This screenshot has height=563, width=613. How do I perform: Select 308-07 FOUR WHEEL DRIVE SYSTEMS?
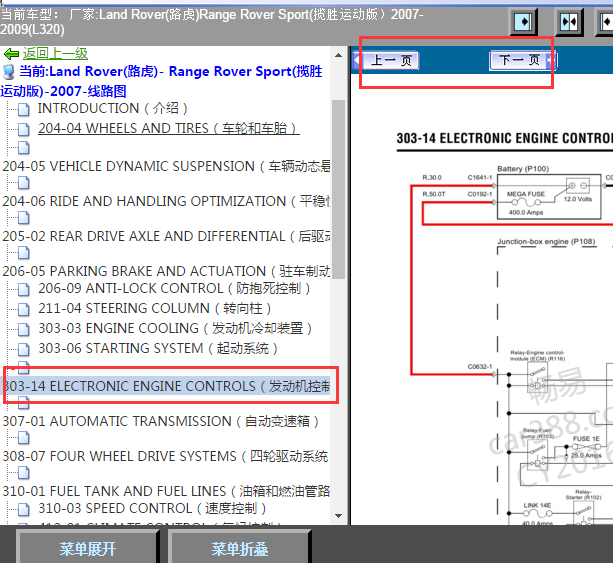(x=165, y=456)
